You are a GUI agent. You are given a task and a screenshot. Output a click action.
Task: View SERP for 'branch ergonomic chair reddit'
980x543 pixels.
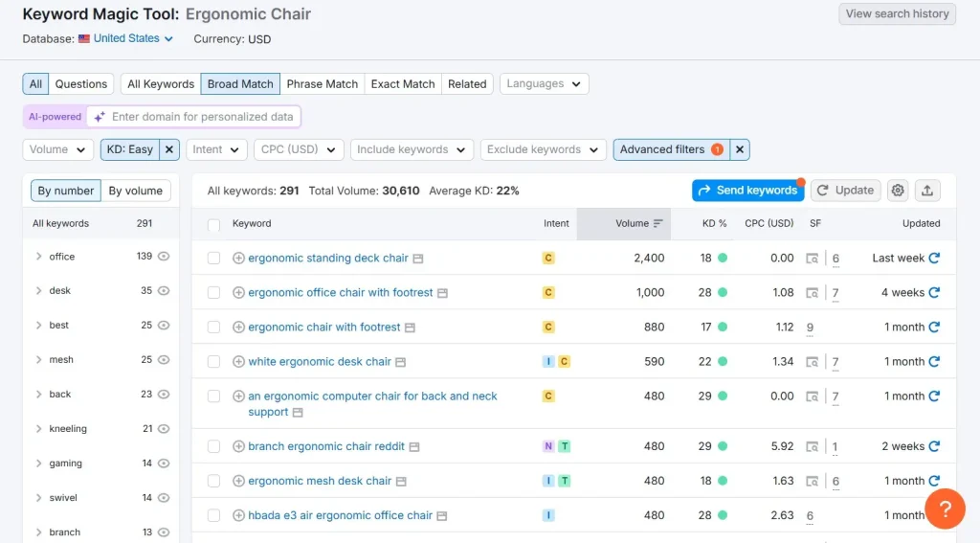coord(812,446)
